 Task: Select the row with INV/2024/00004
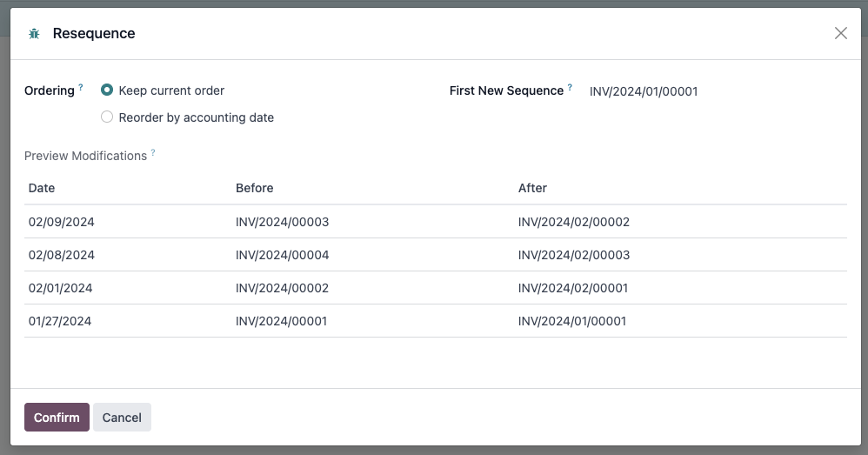pos(436,255)
